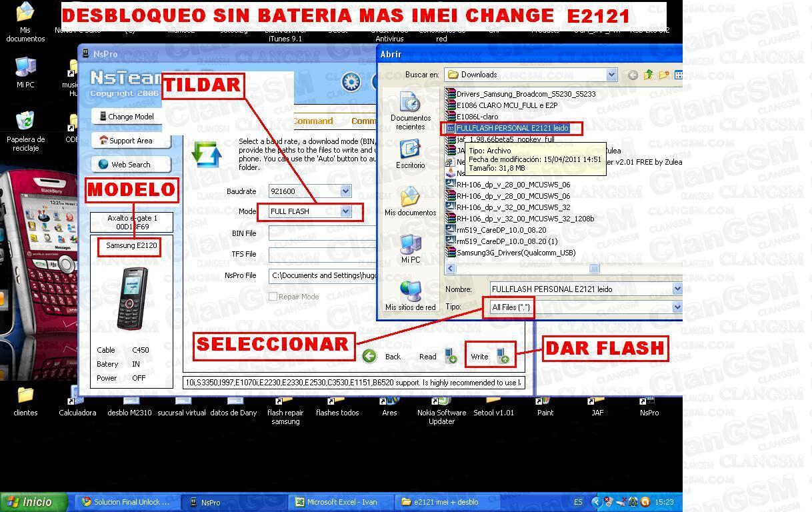Expand the Baudrate dropdown
Viewport: 812px width, 512px height.
pyautogui.click(x=345, y=191)
